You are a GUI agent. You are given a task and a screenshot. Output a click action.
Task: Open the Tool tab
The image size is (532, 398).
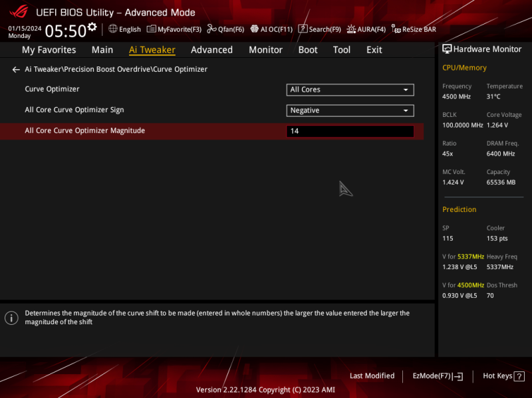pos(341,50)
